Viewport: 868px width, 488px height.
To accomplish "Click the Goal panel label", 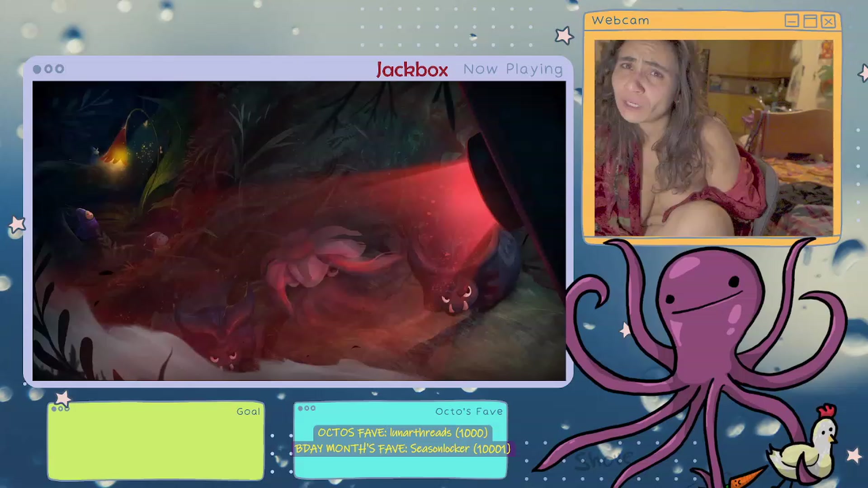I will click(248, 411).
